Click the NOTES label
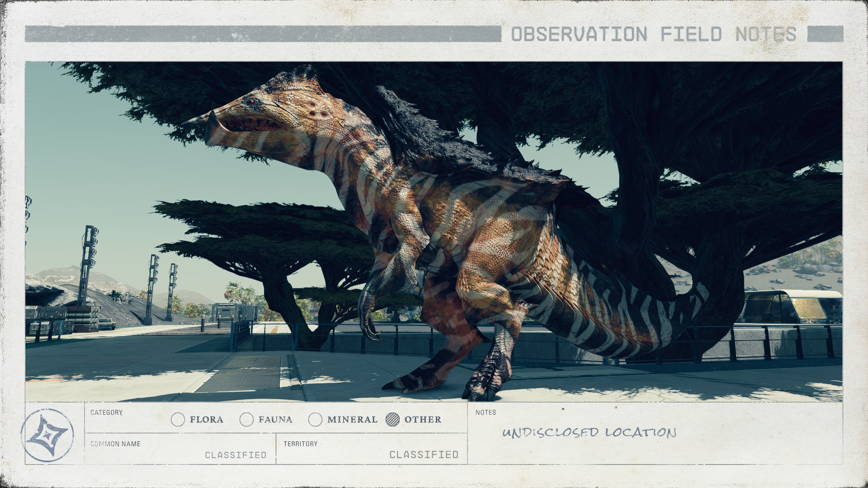Viewport: 868px width, 488px height. (x=486, y=413)
